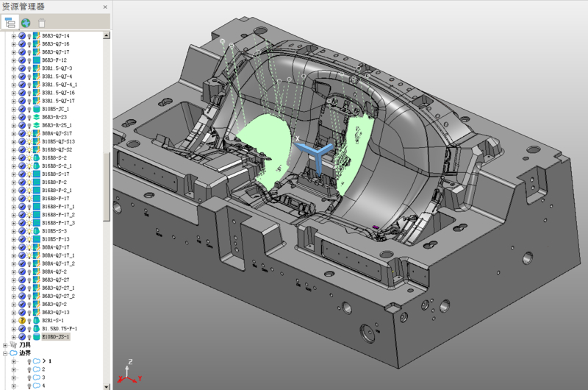Expand the B3R1.5-QJ-4_1 toolpath node
Image resolution: width=588 pixels, height=390 pixels.
[14, 85]
